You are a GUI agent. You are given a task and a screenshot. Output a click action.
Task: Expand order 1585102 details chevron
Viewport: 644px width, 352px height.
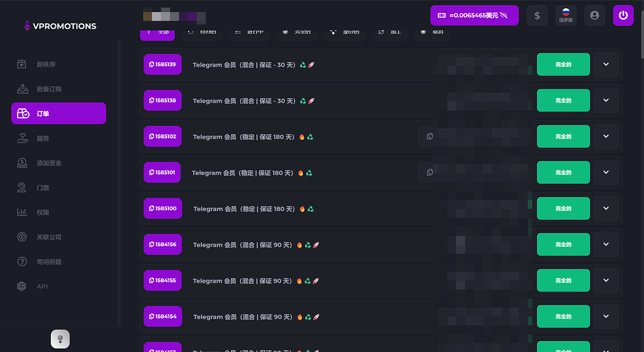pyautogui.click(x=606, y=136)
